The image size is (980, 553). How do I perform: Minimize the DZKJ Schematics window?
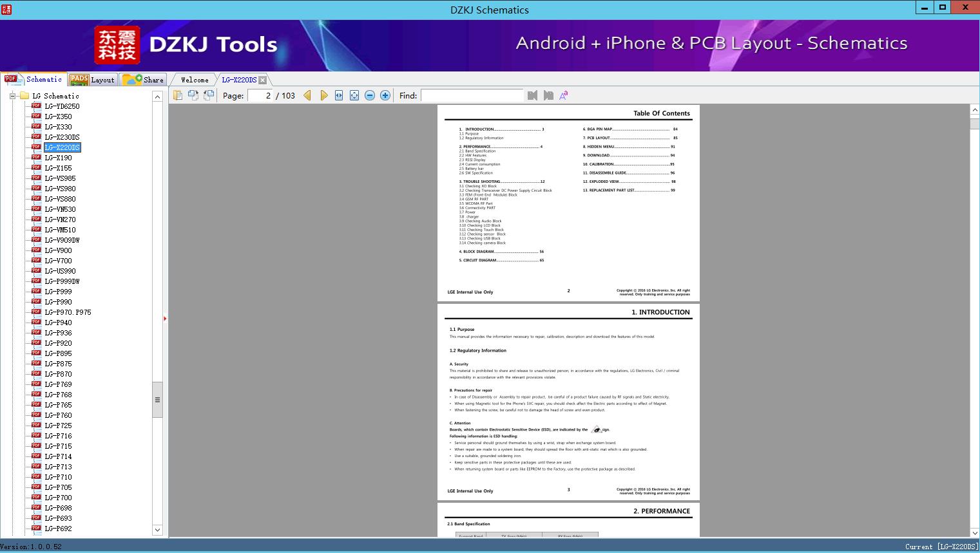[x=925, y=8]
